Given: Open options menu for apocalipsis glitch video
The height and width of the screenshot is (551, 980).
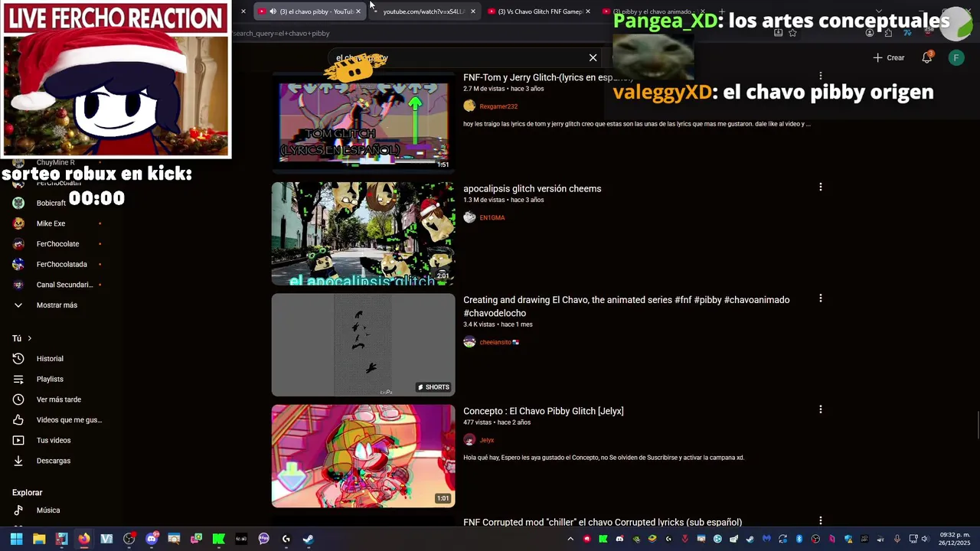Looking at the screenshot, I should pos(820,187).
